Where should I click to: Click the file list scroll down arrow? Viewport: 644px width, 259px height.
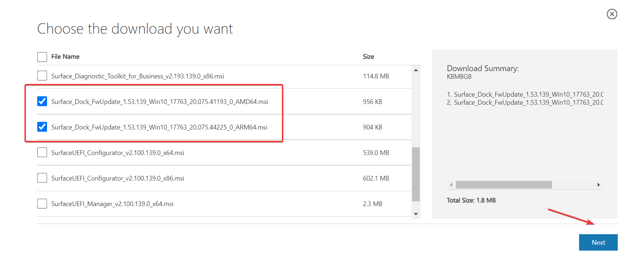coord(416,214)
